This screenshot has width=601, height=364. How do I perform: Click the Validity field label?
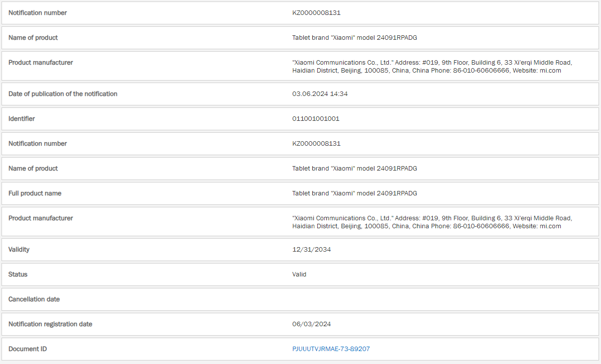19,250
